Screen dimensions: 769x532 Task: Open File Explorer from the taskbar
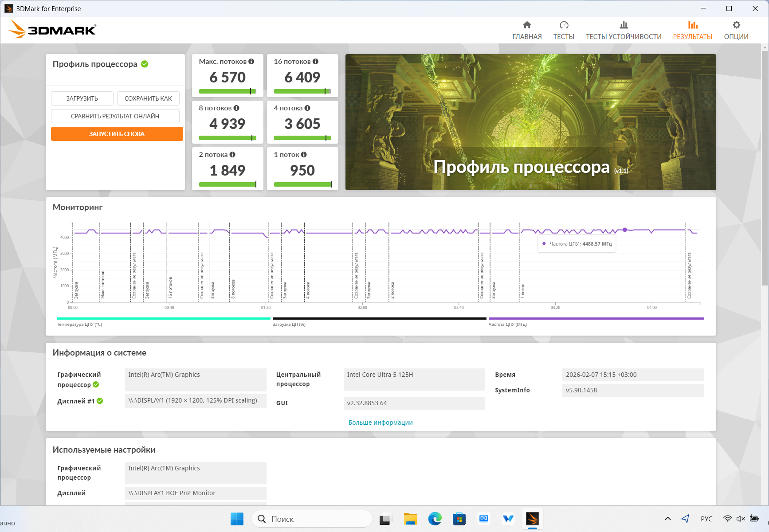pyautogui.click(x=410, y=519)
